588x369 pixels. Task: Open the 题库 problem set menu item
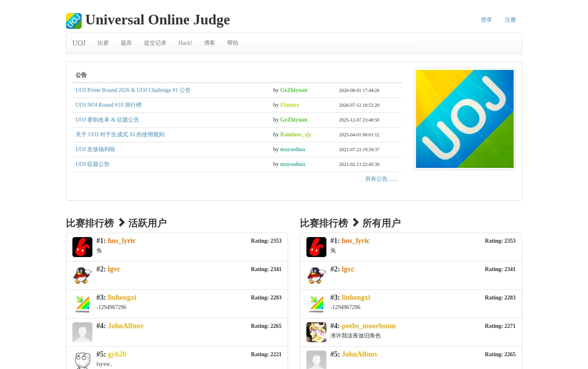click(126, 43)
